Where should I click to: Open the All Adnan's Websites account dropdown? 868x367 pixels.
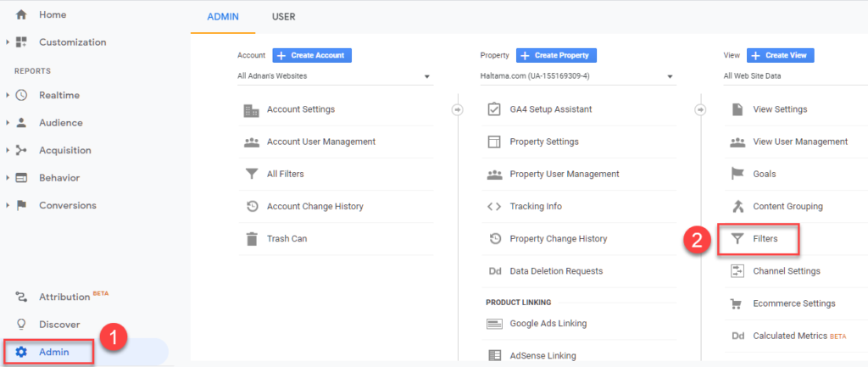click(x=335, y=76)
